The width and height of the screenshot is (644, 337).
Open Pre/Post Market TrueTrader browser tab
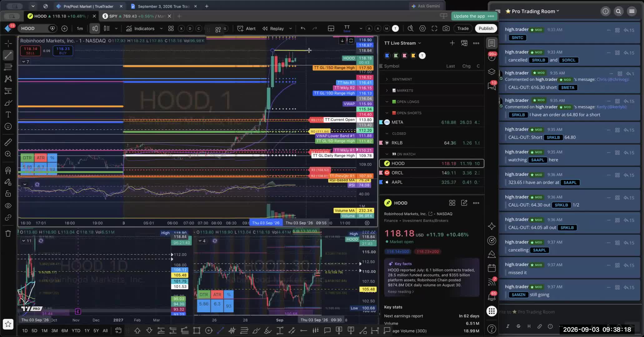click(88, 6)
